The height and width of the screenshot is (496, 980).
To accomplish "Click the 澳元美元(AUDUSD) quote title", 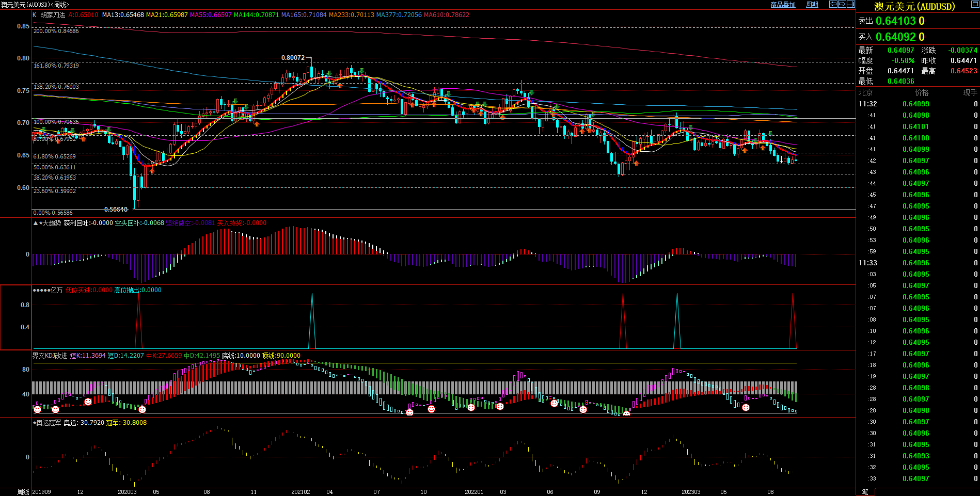I will tap(914, 7).
